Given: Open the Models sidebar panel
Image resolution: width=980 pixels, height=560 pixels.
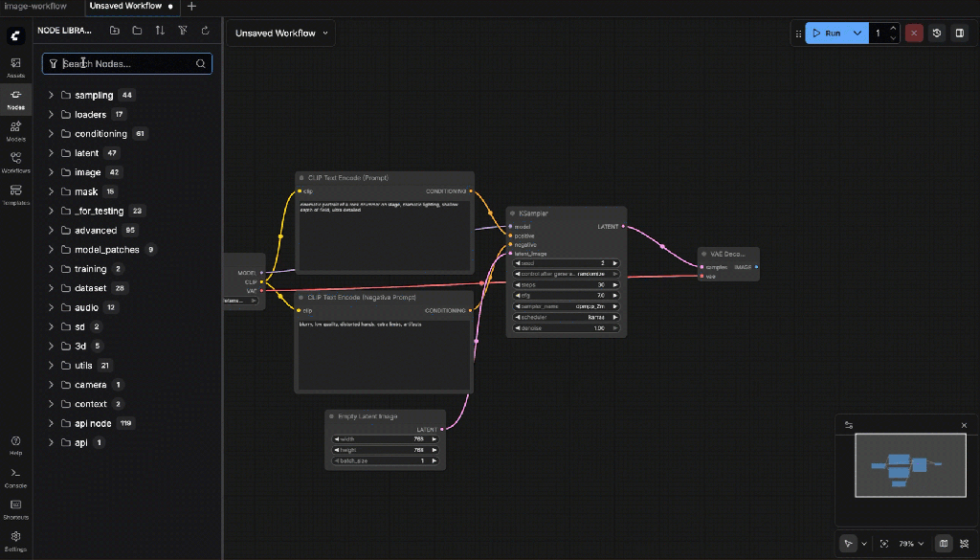Looking at the screenshot, I should pyautogui.click(x=16, y=130).
